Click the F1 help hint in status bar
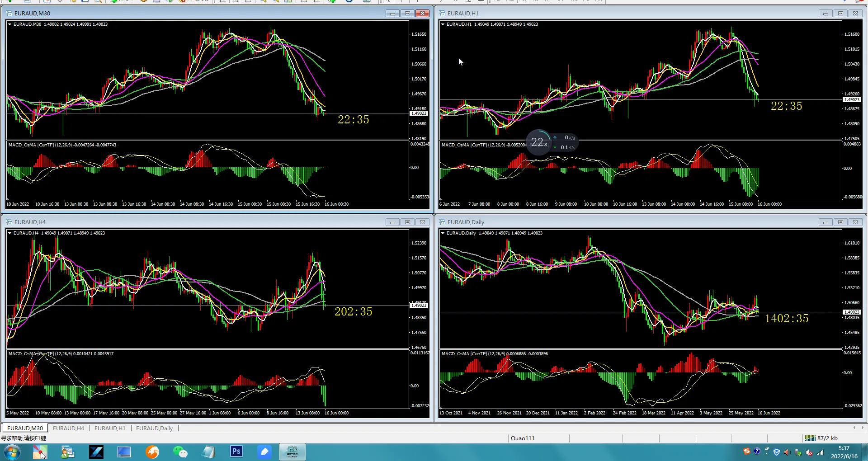 click(24, 438)
